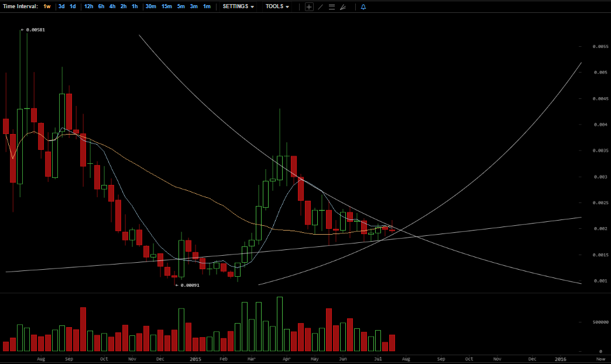Click the 0.0015 price axis label
The image size is (611, 364).
click(x=600, y=255)
